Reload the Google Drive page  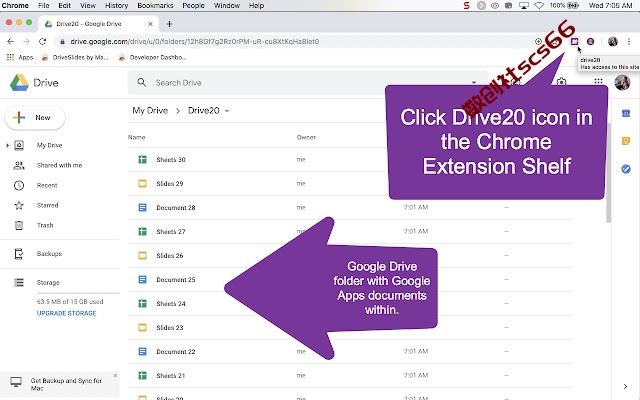point(42,41)
